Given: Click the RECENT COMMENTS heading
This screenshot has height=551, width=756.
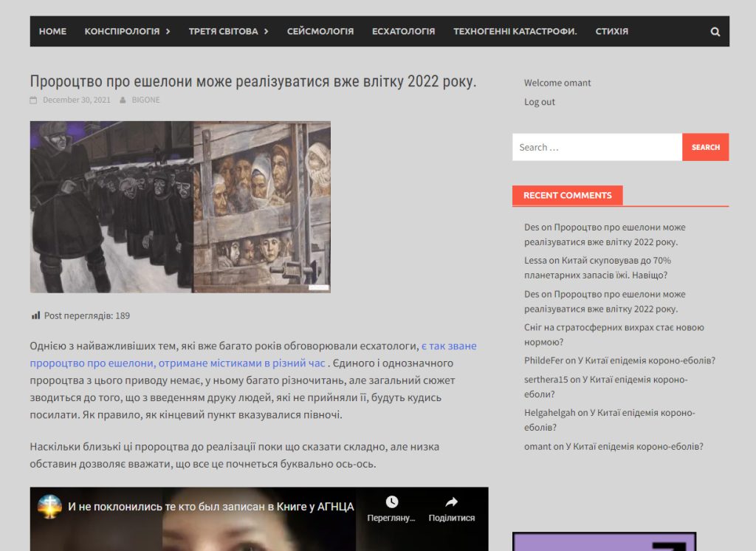Looking at the screenshot, I should [568, 196].
